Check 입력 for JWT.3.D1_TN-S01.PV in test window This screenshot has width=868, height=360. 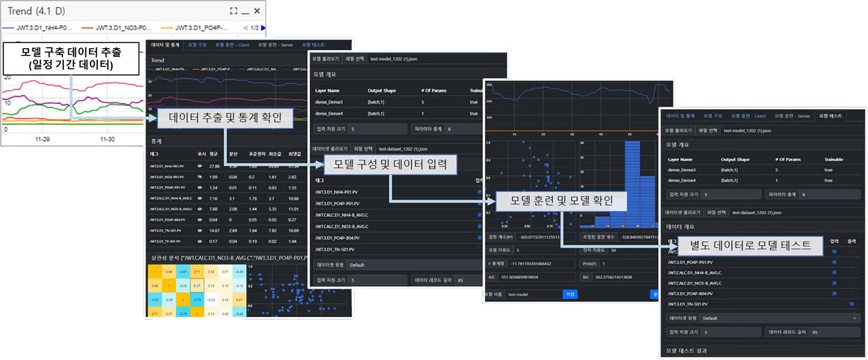click(x=834, y=304)
